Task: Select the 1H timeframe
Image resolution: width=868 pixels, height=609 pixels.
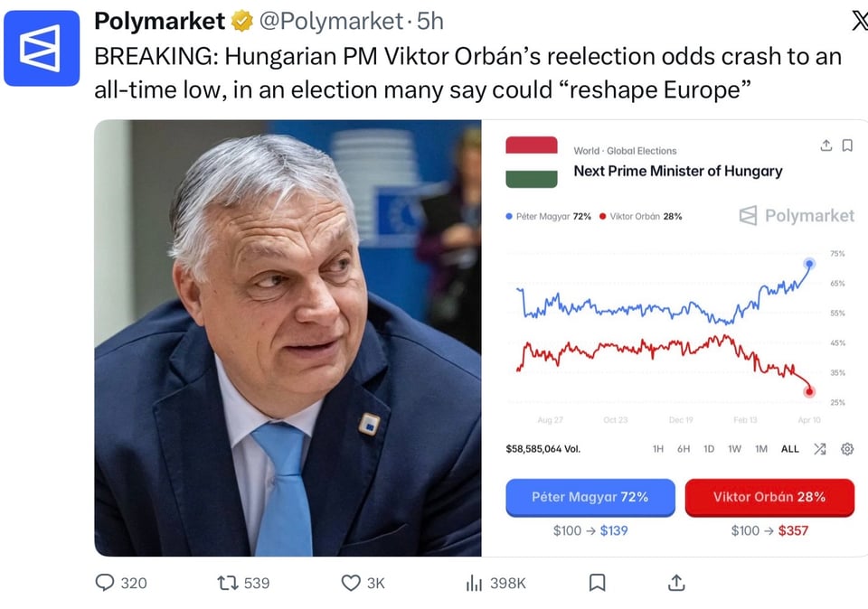Action: coord(657,448)
